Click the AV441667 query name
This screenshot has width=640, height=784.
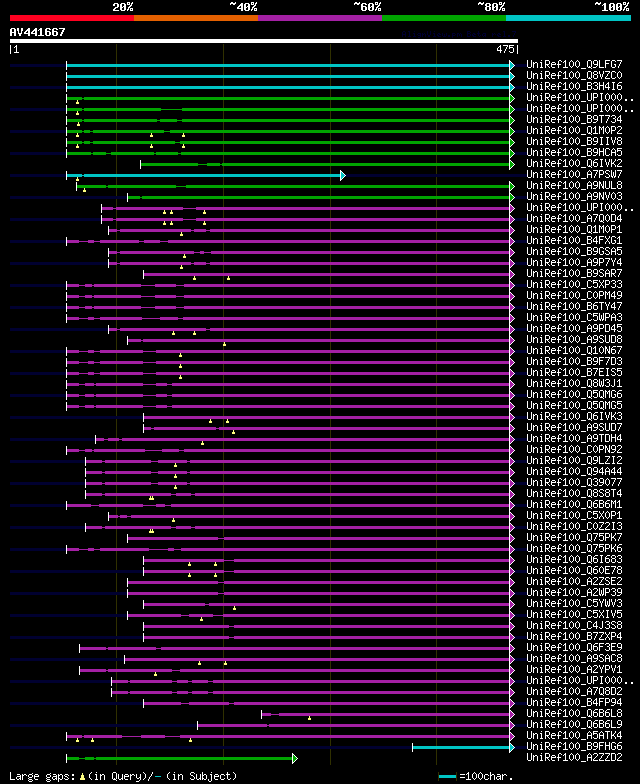(x=38, y=32)
